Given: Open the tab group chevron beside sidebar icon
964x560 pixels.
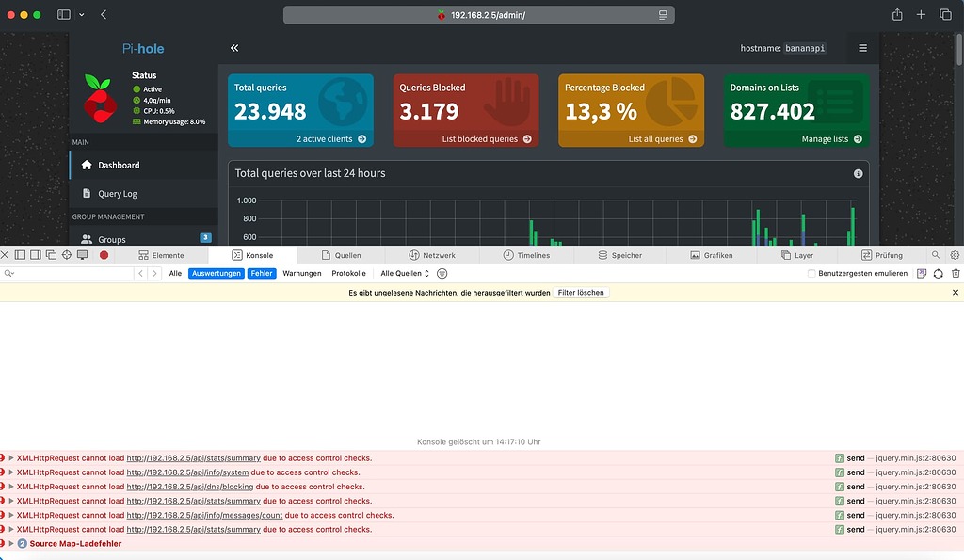Looking at the screenshot, I should point(81,15).
